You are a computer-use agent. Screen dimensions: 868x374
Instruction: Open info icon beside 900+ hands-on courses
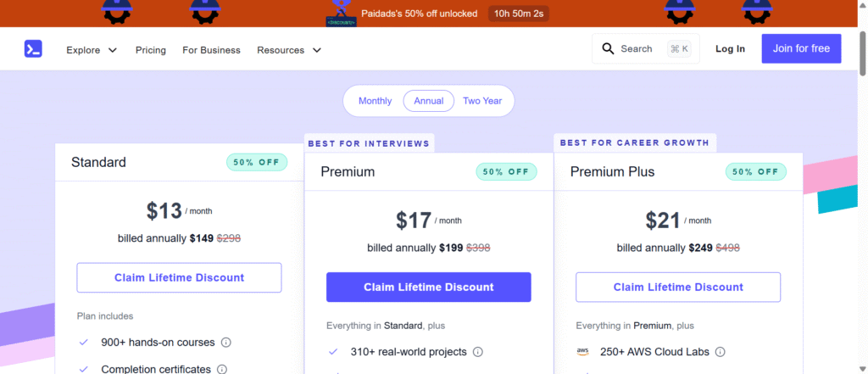click(x=226, y=343)
